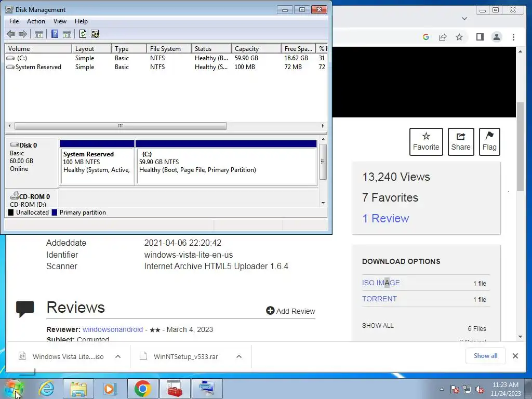Bookmark this page with the star icon
Image resolution: width=532 pixels, height=399 pixels.
[x=459, y=37]
